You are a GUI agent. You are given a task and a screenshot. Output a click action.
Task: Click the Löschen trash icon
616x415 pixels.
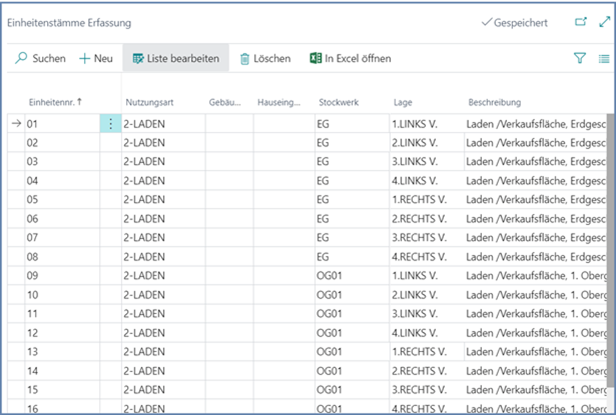coord(245,59)
